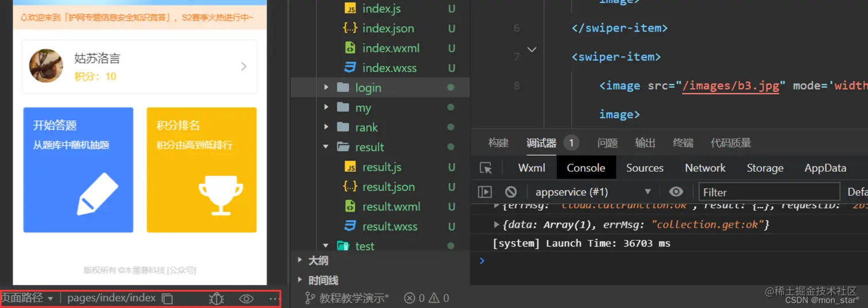Open the 页面路径 dropdown
Viewport: 868px width, 308px height.
[x=27, y=298]
